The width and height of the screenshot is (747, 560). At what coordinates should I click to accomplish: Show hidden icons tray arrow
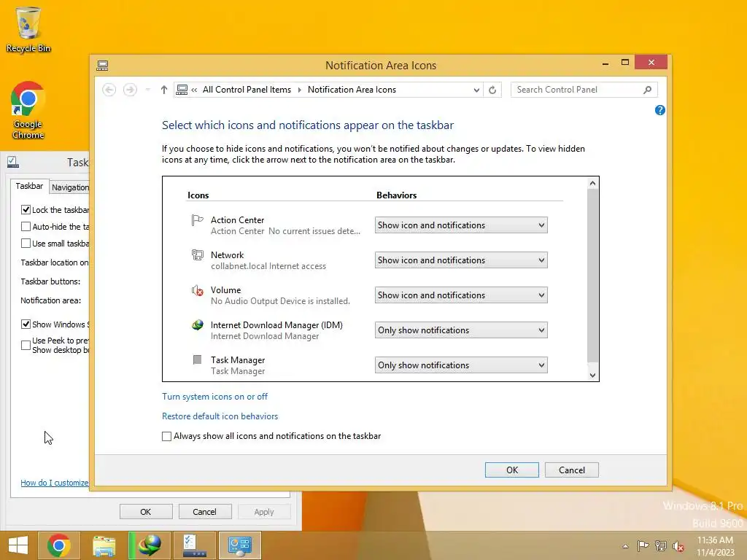pos(625,546)
